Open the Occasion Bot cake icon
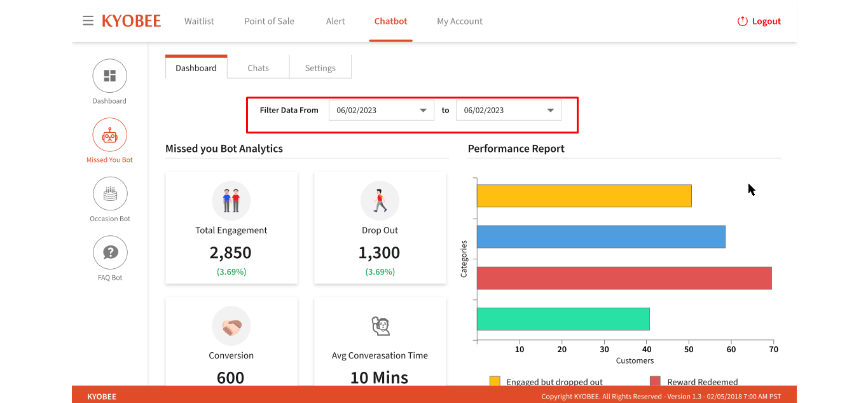 pyautogui.click(x=110, y=194)
